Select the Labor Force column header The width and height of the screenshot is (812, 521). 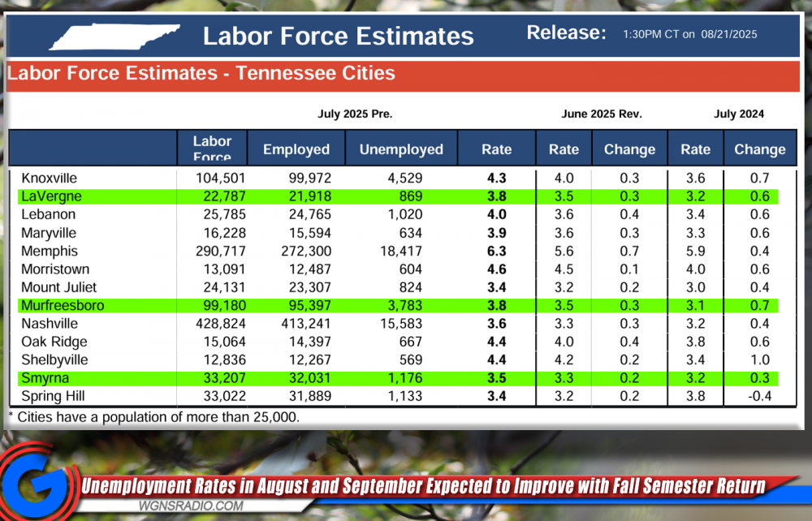tap(212, 149)
